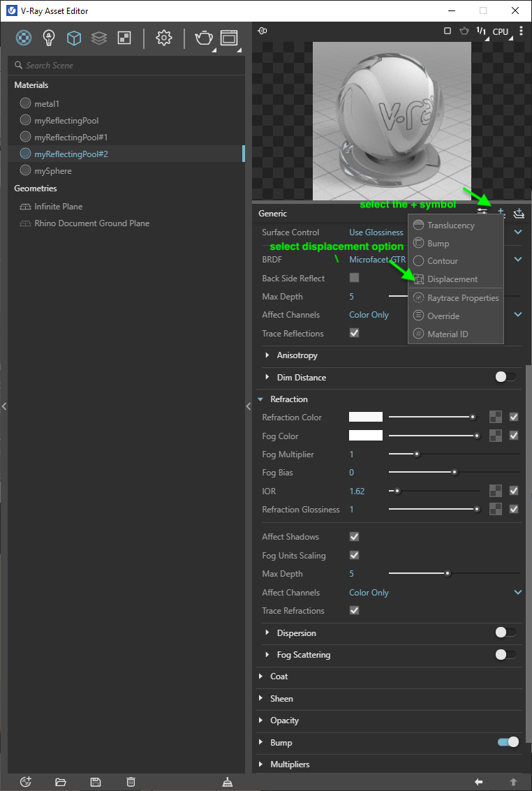Switch the Fog Scattering toggle

(505, 654)
